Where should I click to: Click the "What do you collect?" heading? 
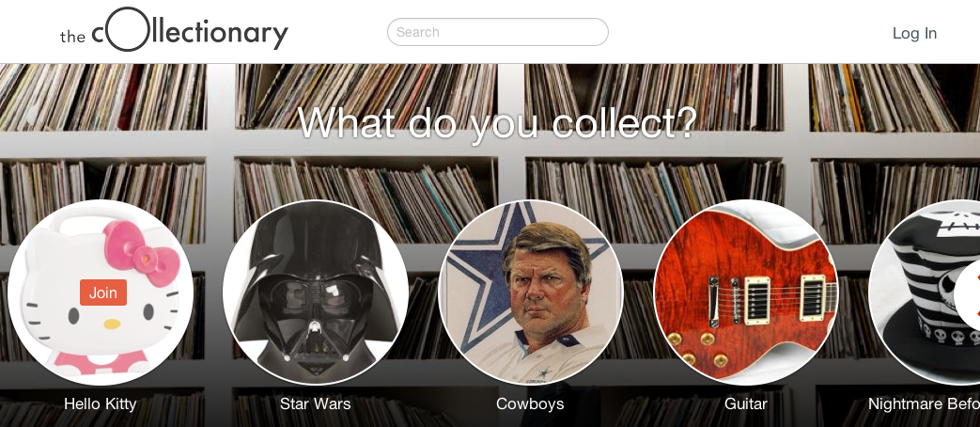point(496,123)
